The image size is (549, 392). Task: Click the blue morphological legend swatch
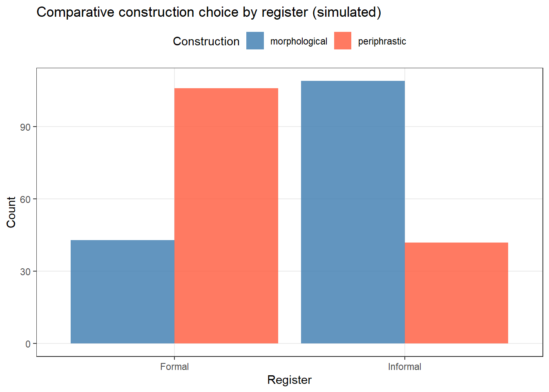click(x=255, y=41)
